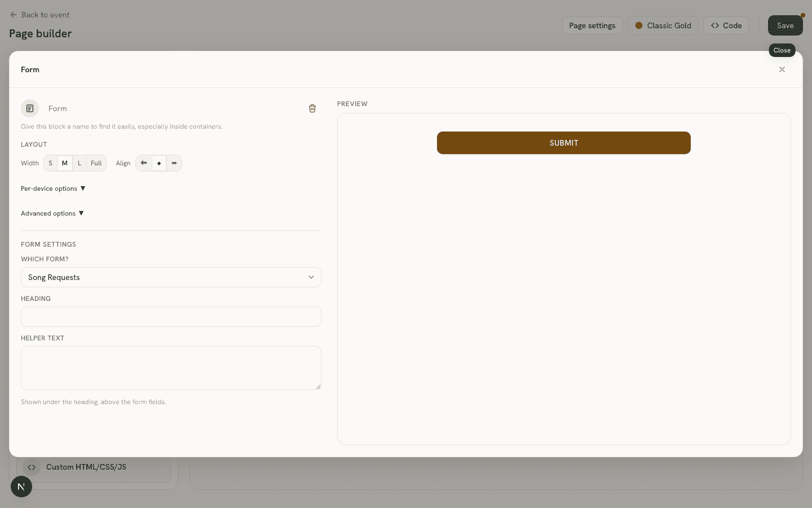This screenshot has height=508, width=812.
Task: Click the Custom HTML/CSS/JS code icon
Action: tap(32, 467)
